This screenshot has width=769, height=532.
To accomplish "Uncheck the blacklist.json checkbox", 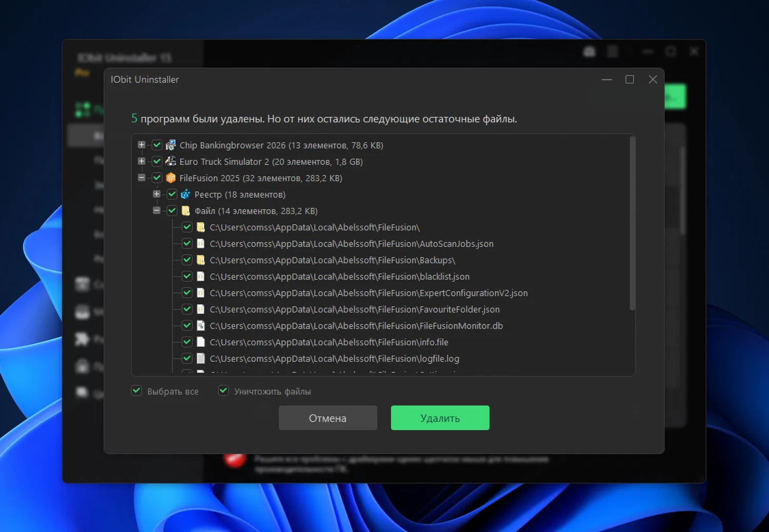I will coord(187,276).
